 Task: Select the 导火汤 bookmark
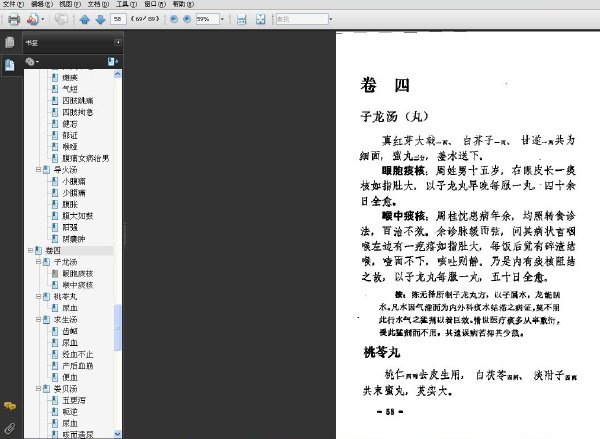coord(65,170)
